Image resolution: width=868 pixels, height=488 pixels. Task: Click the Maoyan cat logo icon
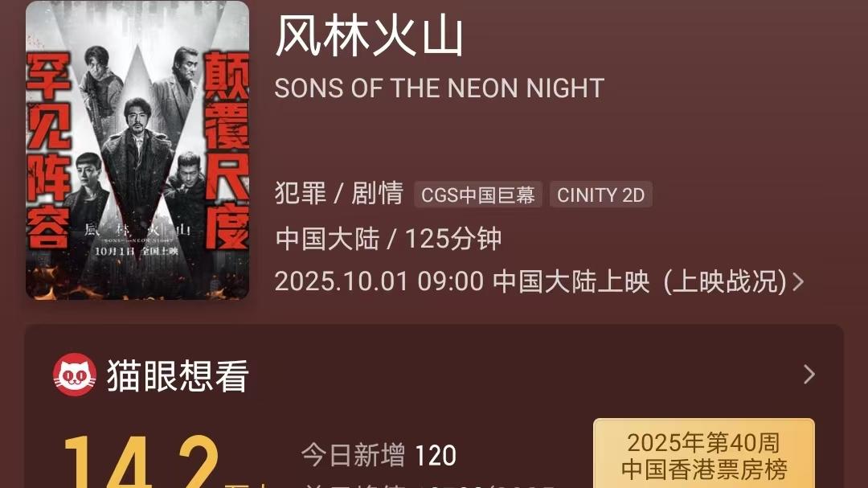pyautogui.click(x=75, y=375)
